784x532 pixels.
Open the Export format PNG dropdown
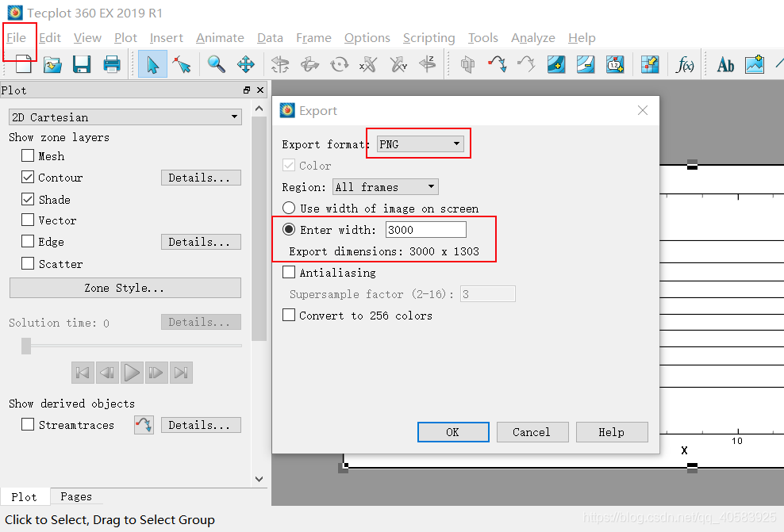point(420,144)
